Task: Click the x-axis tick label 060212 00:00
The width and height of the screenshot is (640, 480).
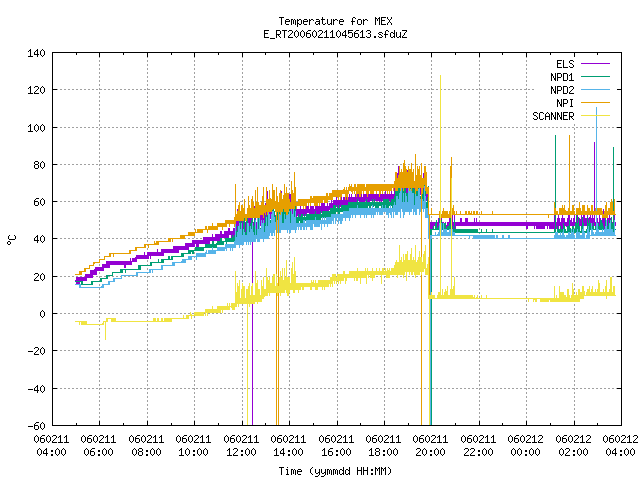Action: (x=526, y=446)
